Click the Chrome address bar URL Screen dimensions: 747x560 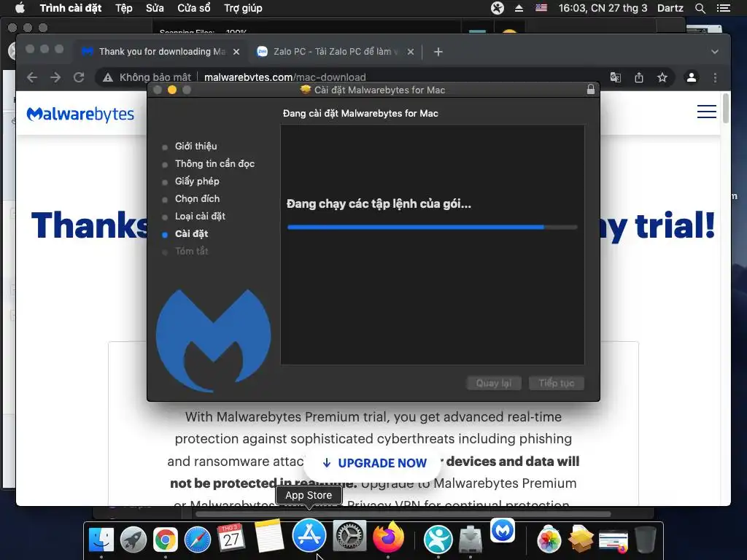coord(285,77)
